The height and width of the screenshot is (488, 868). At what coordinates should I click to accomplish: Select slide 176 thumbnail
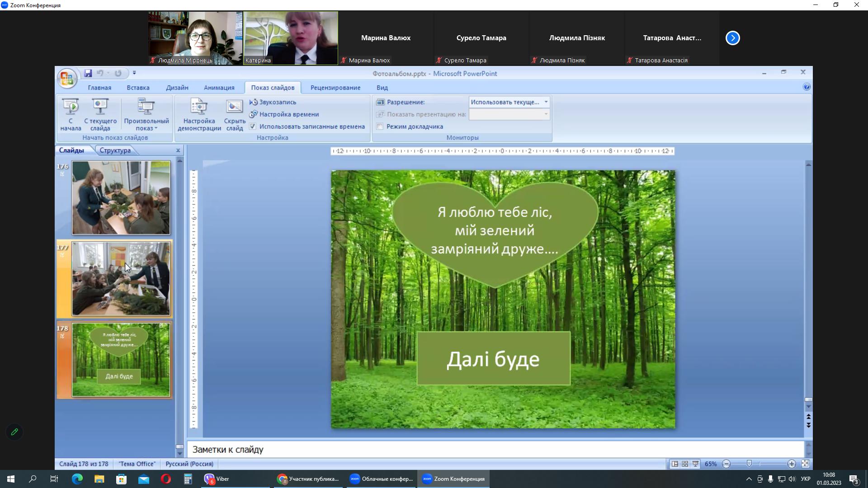[121, 198]
